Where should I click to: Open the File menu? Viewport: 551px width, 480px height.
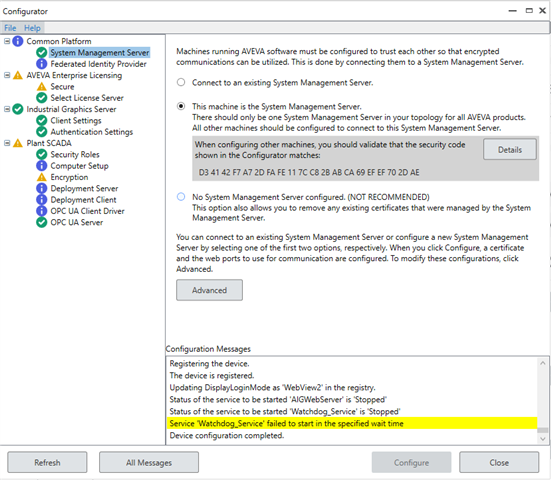click(x=10, y=28)
